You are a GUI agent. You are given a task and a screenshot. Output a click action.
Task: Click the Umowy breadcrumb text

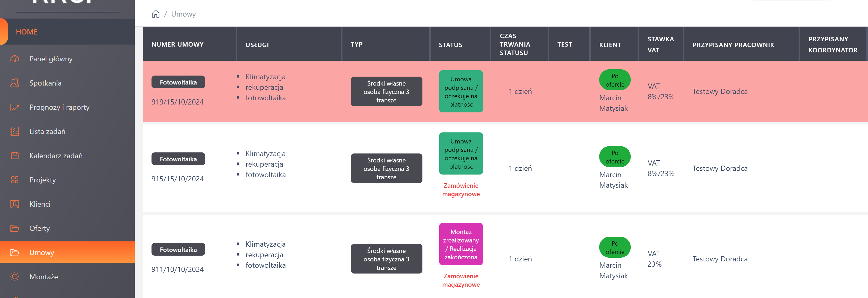pyautogui.click(x=183, y=14)
